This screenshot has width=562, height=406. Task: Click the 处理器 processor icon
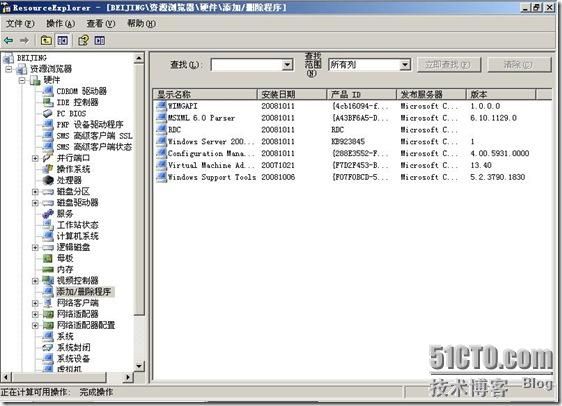coord(48,180)
